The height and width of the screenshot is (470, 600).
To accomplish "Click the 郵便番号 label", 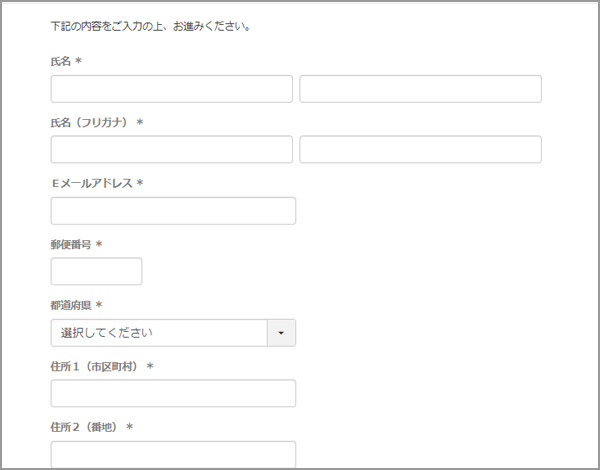I will pos(71,245).
